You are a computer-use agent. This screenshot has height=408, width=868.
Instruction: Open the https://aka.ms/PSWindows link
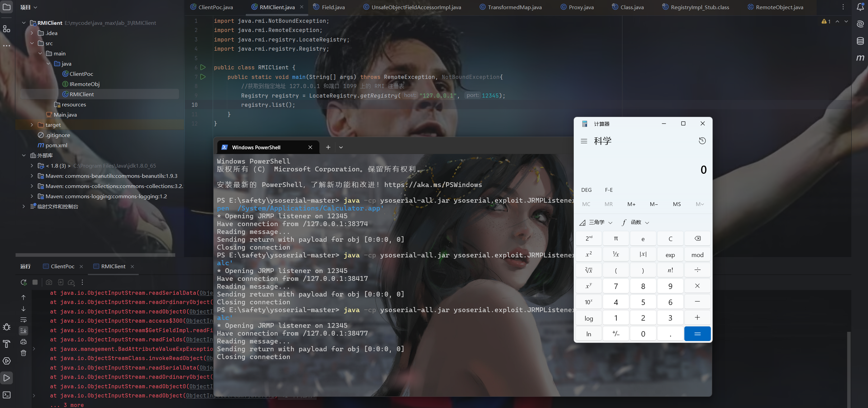tap(433, 185)
